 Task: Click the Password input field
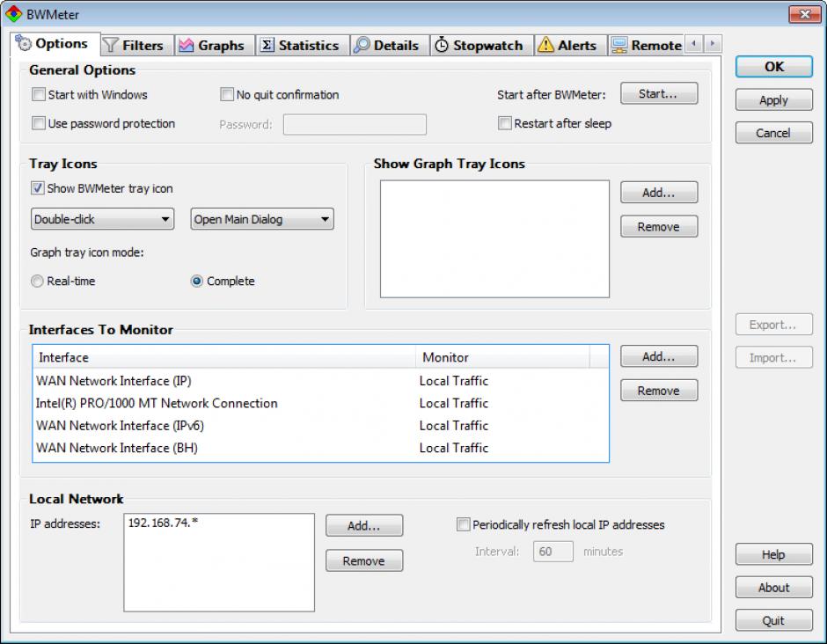(x=355, y=124)
